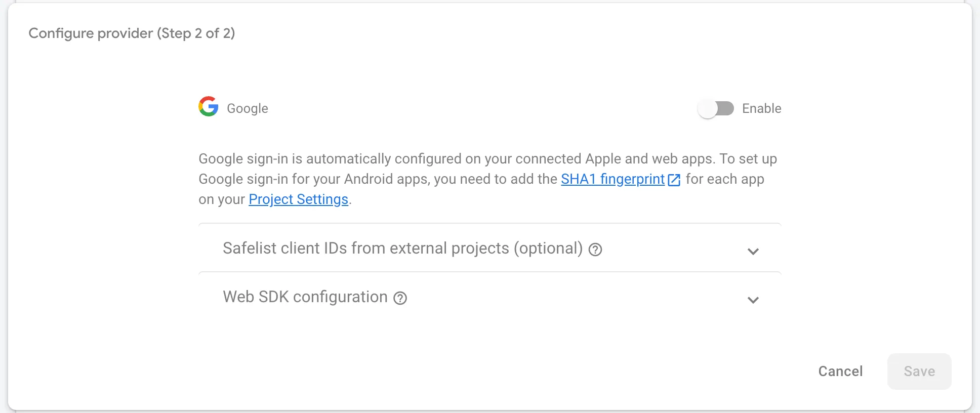The height and width of the screenshot is (413, 980).
Task: Click the Save button
Action: click(919, 371)
